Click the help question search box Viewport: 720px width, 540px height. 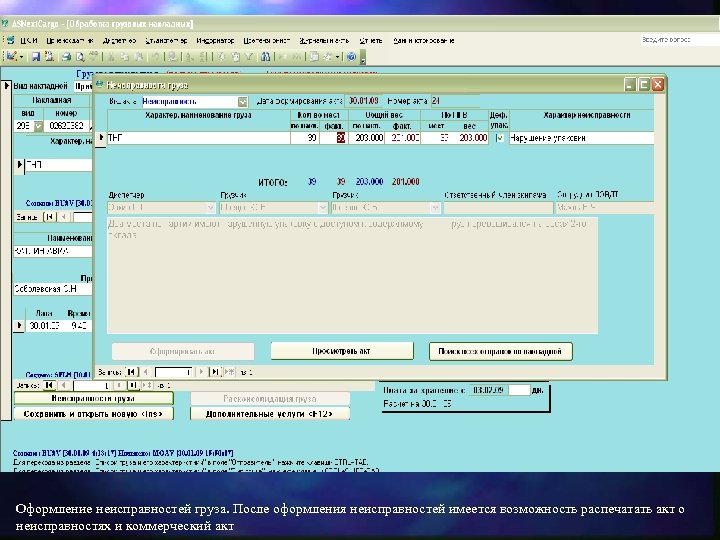tap(680, 40)
